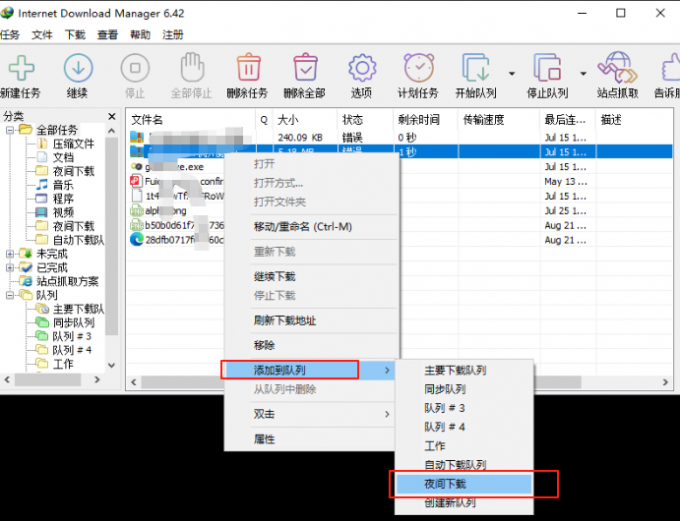This screenshot has width=680, height=521.
Task: Select 夜间下载 in the submenu
Action: [464, 484]
